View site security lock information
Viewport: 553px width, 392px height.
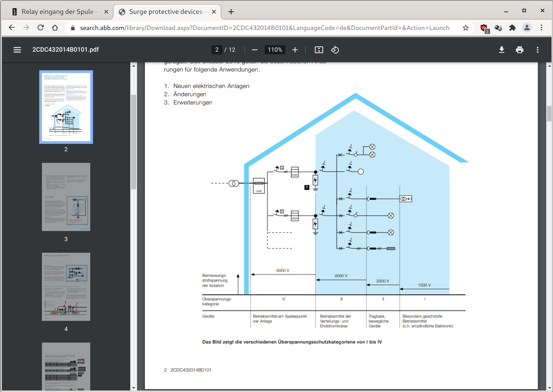pos(73,28)
